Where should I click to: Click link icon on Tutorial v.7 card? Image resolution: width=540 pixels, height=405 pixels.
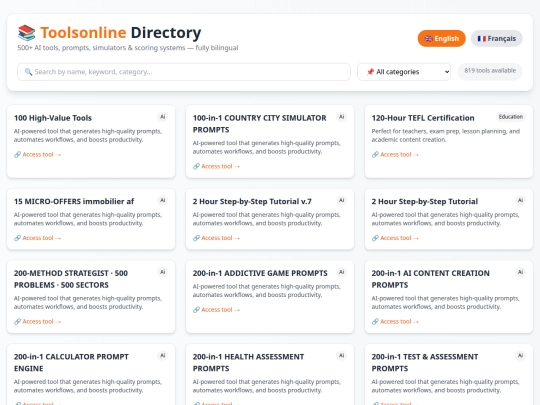tap(196, 238)
